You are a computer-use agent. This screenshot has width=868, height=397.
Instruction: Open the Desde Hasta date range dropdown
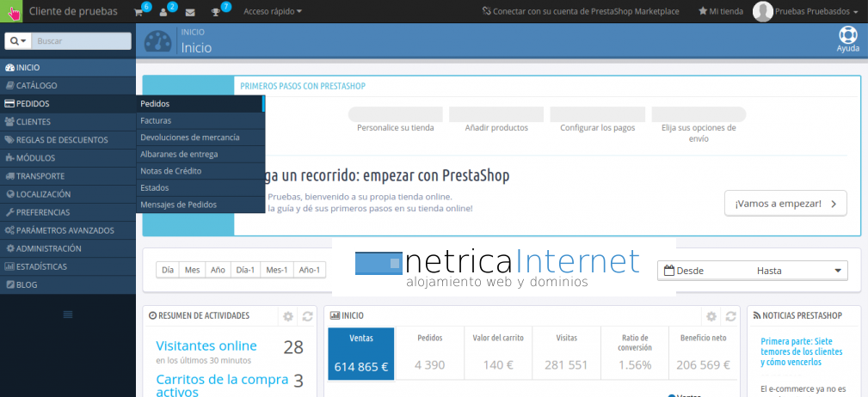tap(753, 271)
